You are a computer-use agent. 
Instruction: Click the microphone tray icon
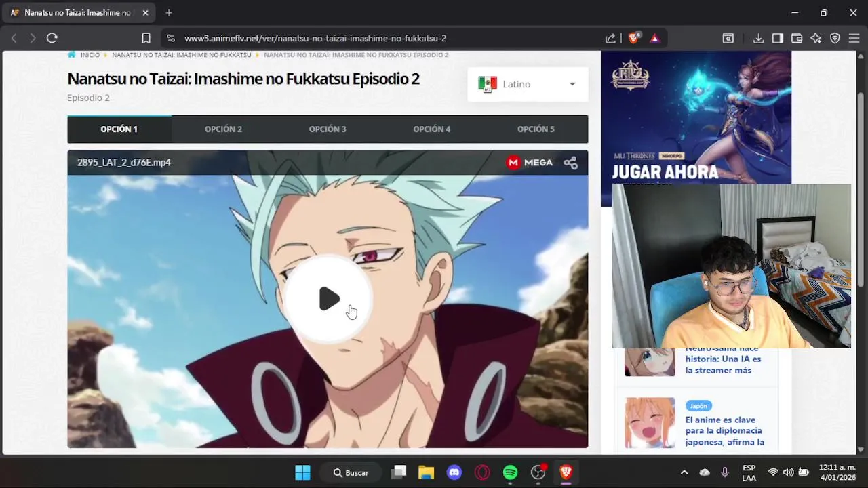click(725, 472)
